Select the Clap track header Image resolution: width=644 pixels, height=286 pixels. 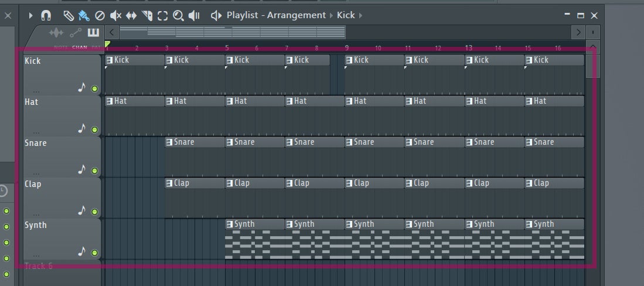(62, 198)
